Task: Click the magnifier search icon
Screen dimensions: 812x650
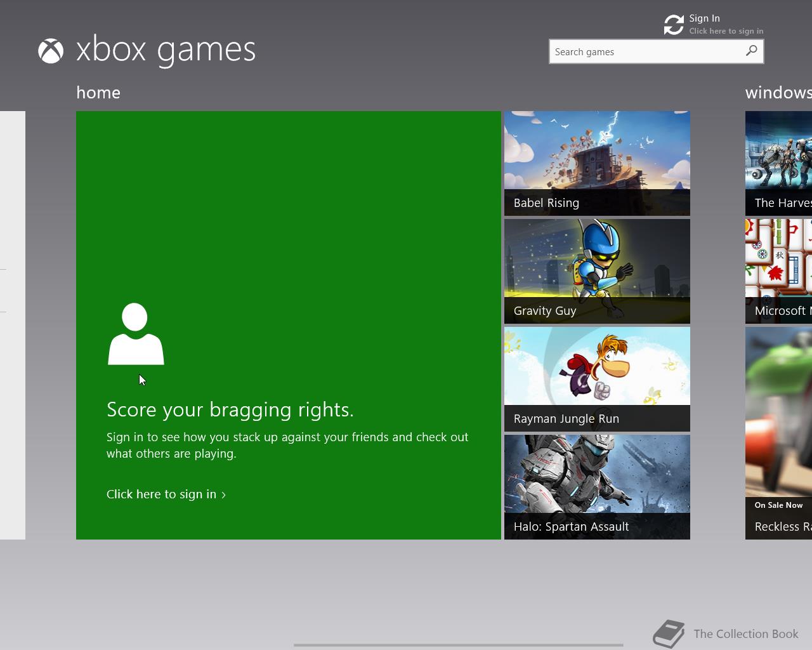Action: (x=752, y=51)
